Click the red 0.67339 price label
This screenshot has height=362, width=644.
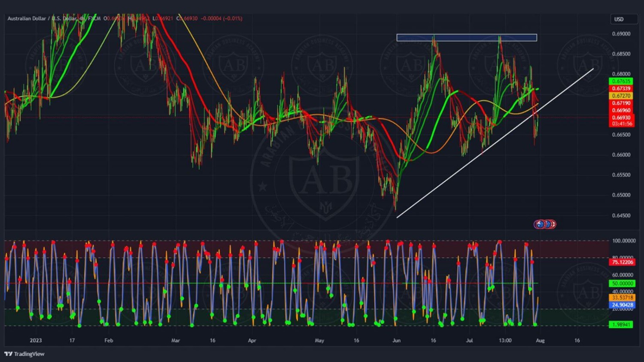(621, 88)
